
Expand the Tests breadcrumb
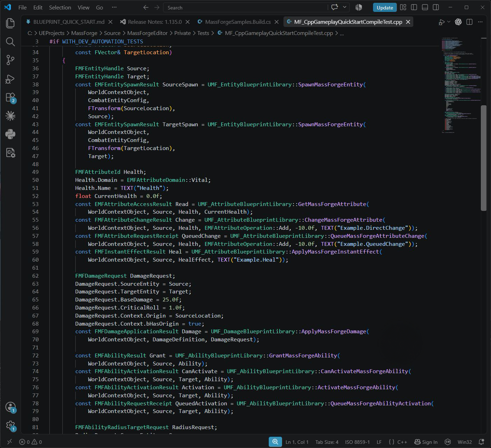[203, 33]
